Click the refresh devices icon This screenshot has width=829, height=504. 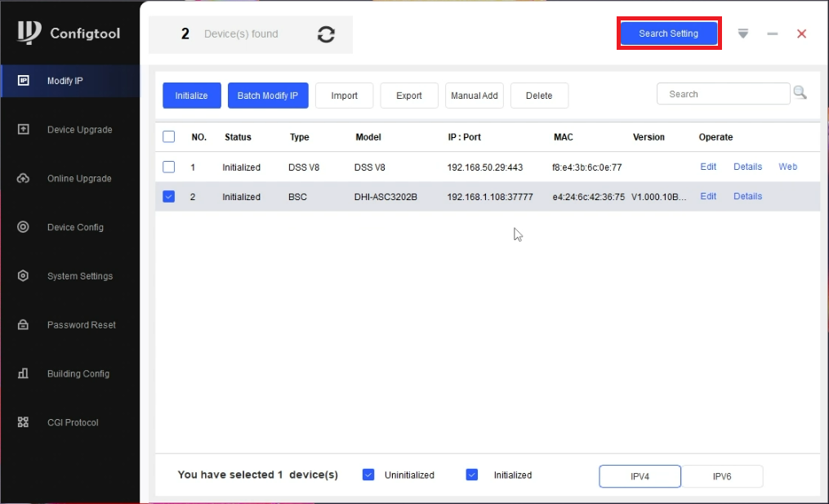326,34
